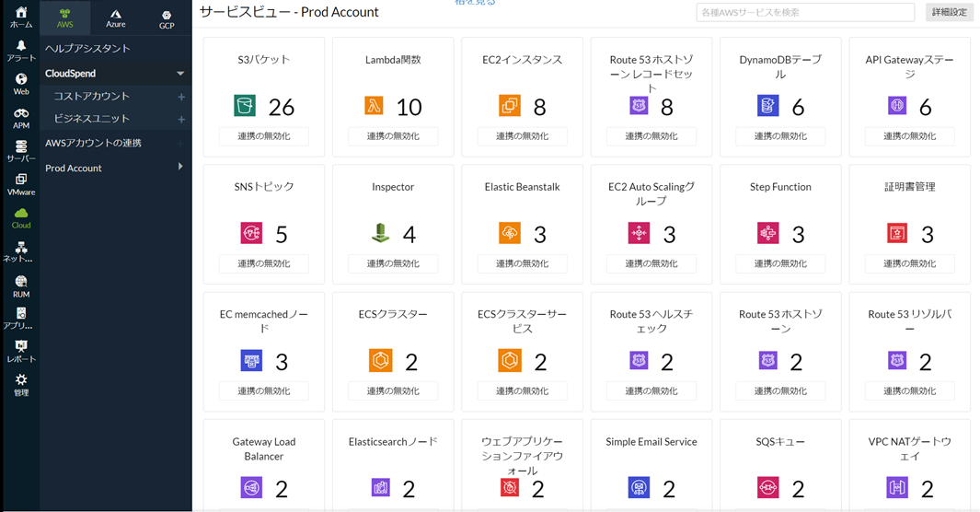
Task: Click the Lambda function orange icon
Action: pyautogui.click(x=374, y=106)
